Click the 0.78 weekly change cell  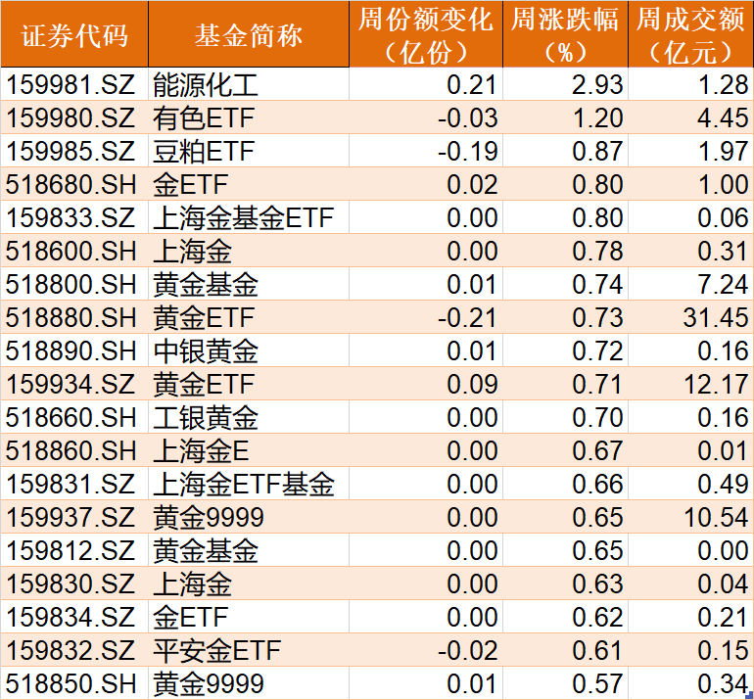pos(566,251)
